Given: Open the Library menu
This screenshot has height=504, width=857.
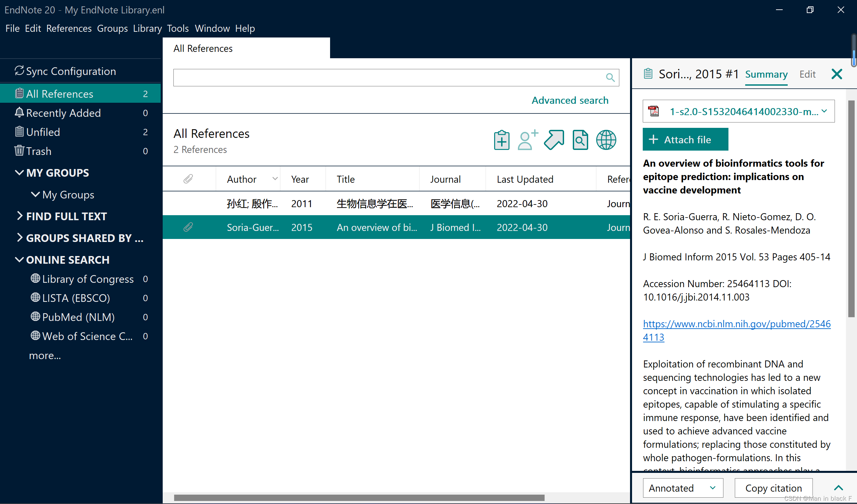Looking at the screenshot, I should pyautogui.click(x=147, y=28).
